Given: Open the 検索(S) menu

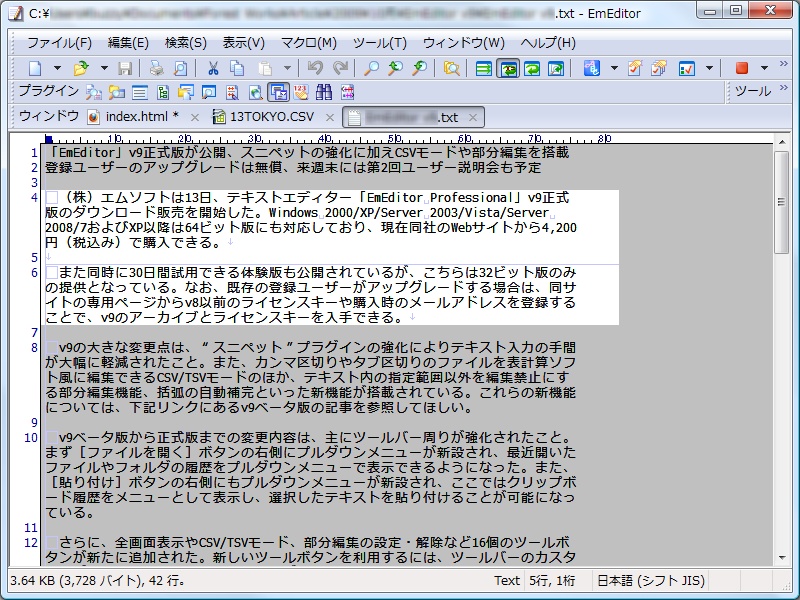Looking at the screenshot, I should [186, 43].
